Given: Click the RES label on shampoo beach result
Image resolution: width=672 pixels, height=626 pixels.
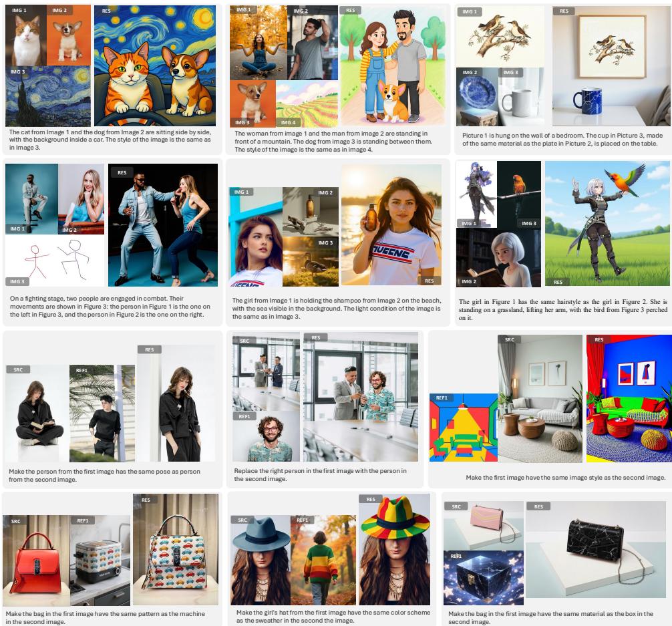Looking at the screenshot, I should (429, 281).
